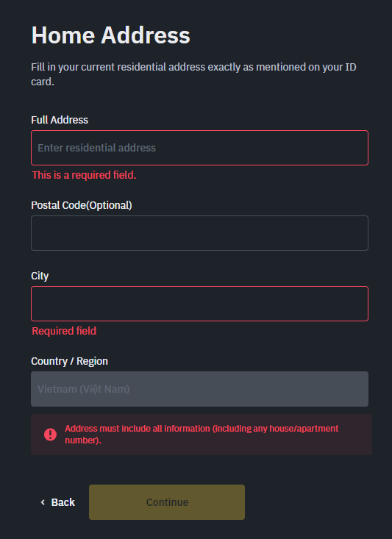The image size is (392, 539).
Task: Focus the Postal Code input box
Action: (x=199, y=233)
